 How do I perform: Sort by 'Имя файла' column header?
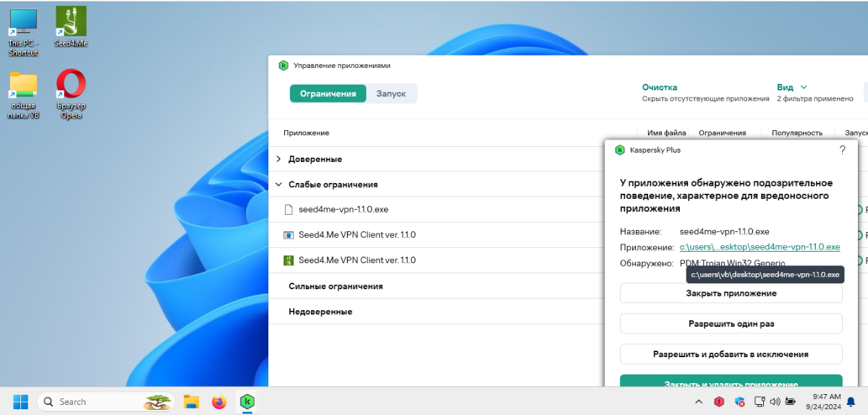(x=667, y=133)
